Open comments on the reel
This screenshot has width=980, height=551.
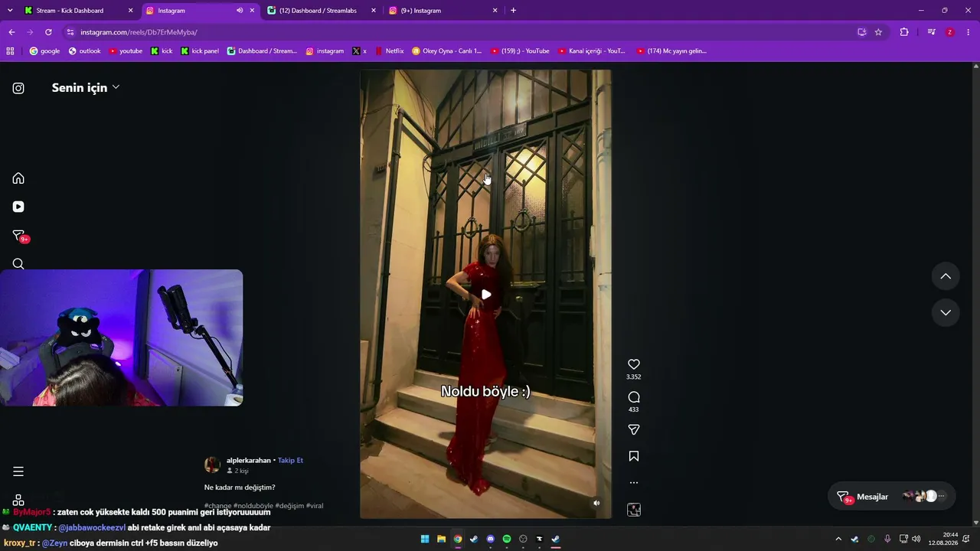coord(634,397)
